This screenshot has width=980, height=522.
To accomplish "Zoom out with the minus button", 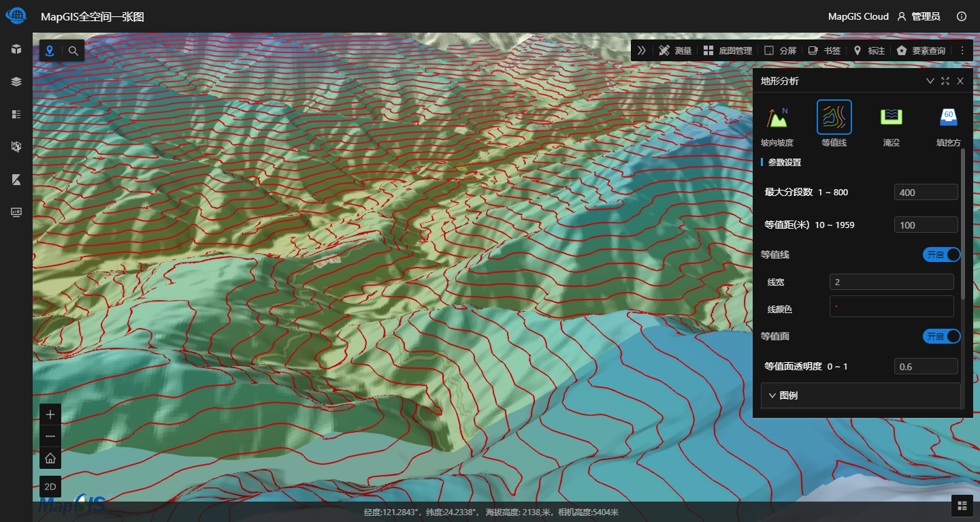I will 50,436.
